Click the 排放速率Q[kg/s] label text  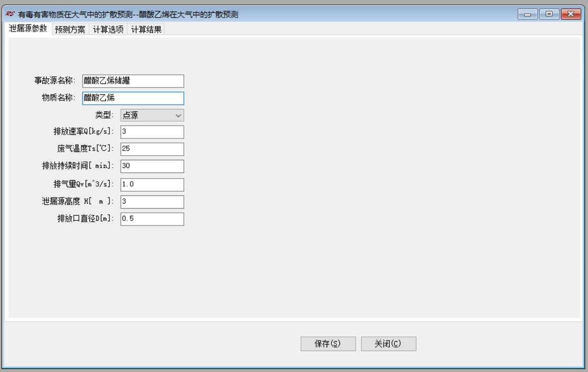(83, 131)
